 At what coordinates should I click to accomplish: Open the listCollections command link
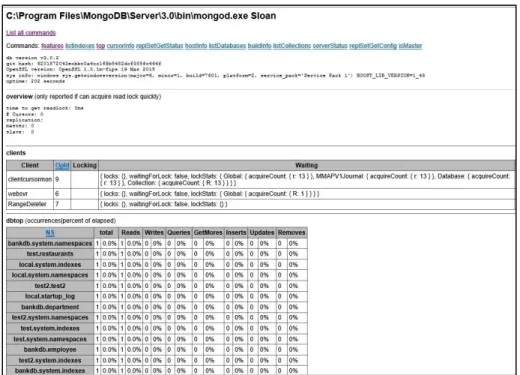click(x=292, y=46)
